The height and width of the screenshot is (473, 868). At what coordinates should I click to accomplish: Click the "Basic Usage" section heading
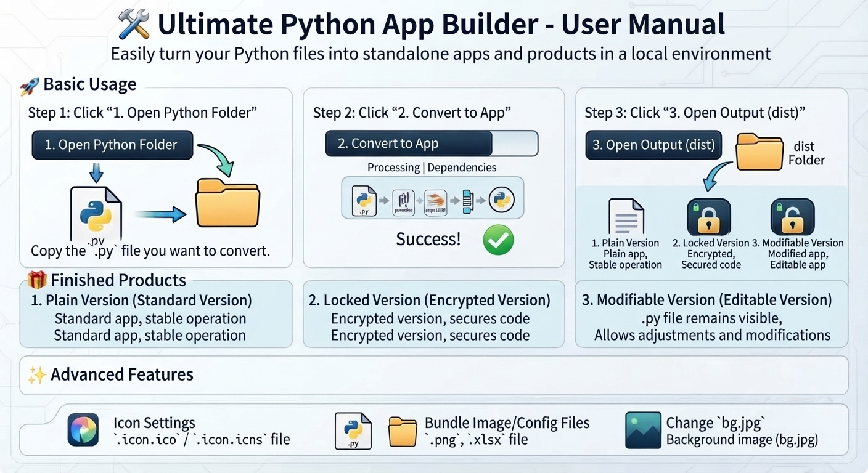click(90, 84)
